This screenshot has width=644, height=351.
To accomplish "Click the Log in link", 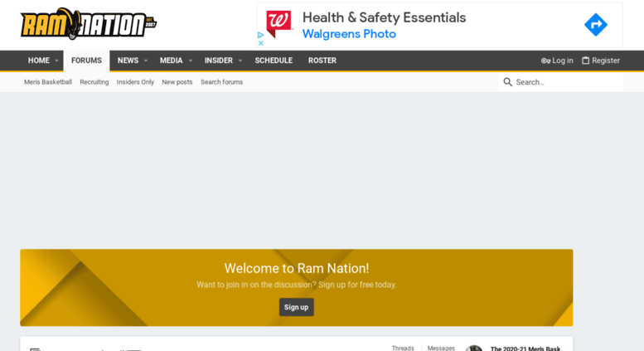I will [557, 61].
